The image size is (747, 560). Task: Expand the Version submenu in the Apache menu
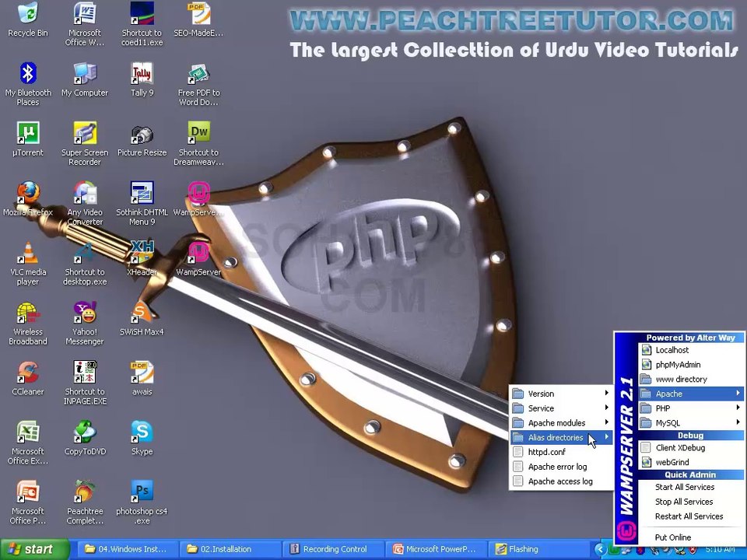[561, 394]
